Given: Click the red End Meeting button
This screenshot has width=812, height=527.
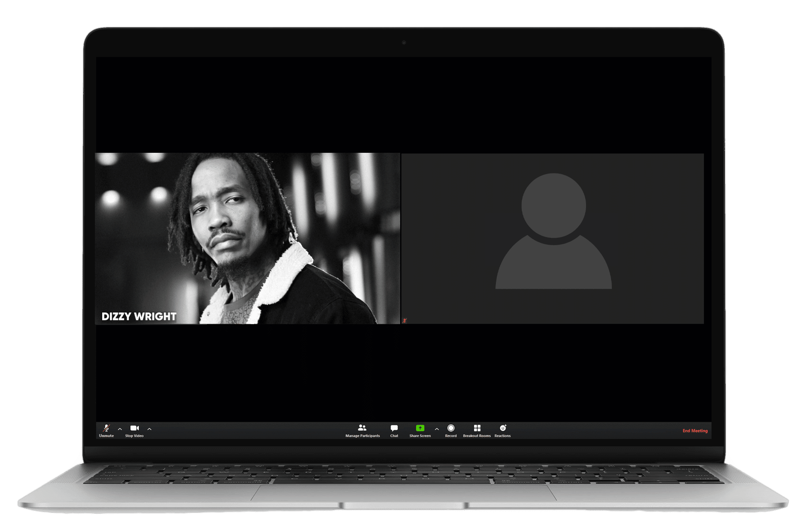Looking at the screenshot, I should (x=695, y=431).
